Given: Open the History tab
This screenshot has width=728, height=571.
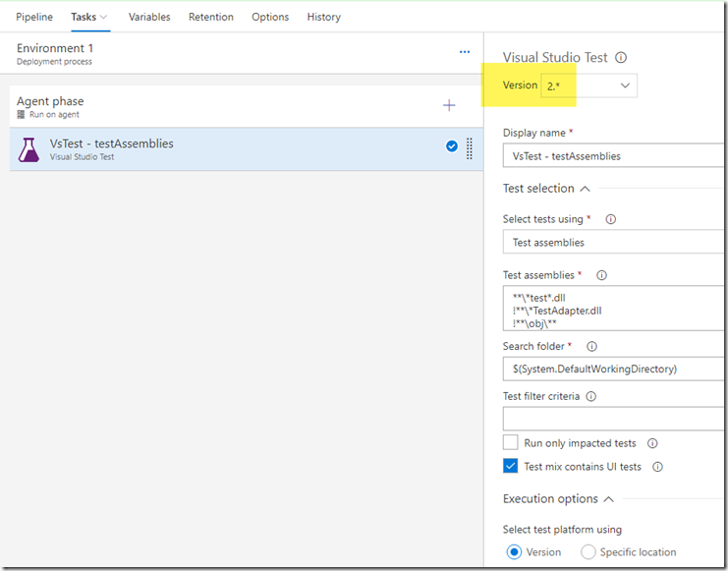Looking at the screenshot, I should [323, 17].
